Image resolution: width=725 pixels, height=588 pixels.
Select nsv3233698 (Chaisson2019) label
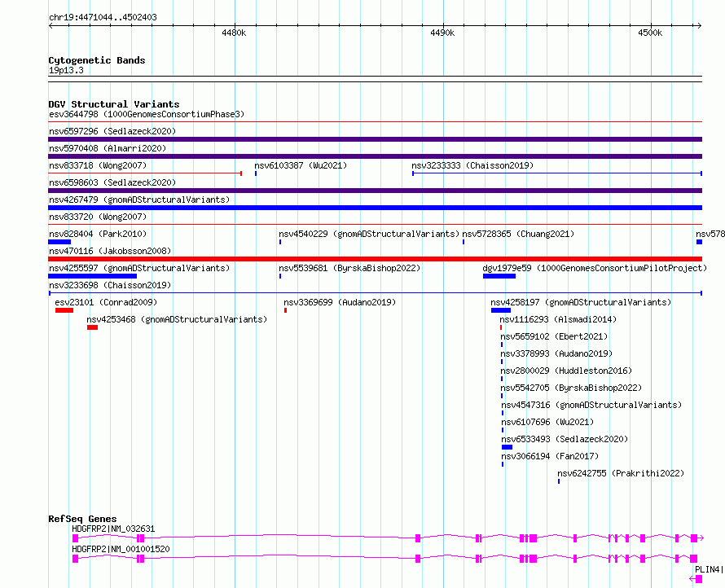point(110,285)
